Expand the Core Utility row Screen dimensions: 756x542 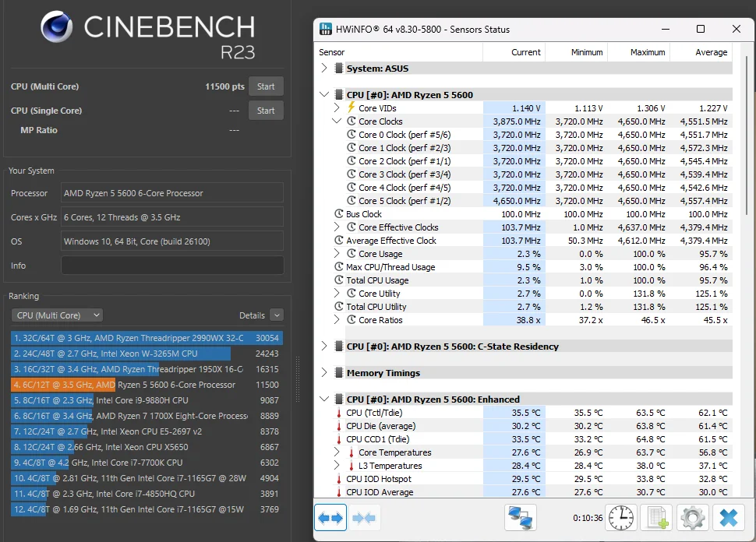click(x=337, y=293)
